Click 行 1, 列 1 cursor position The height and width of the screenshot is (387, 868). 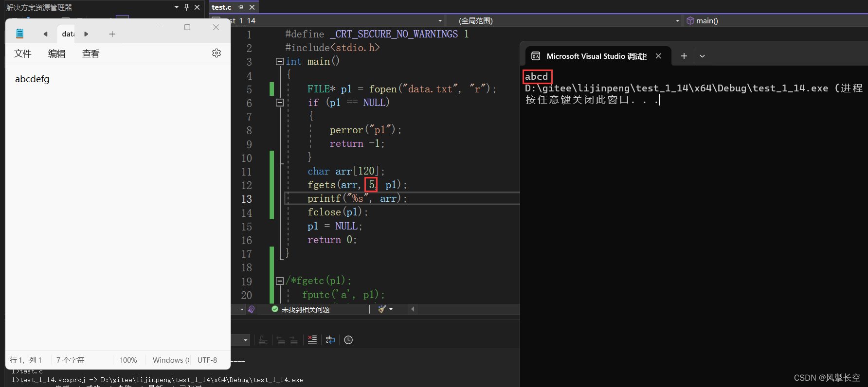pos(26,360)
